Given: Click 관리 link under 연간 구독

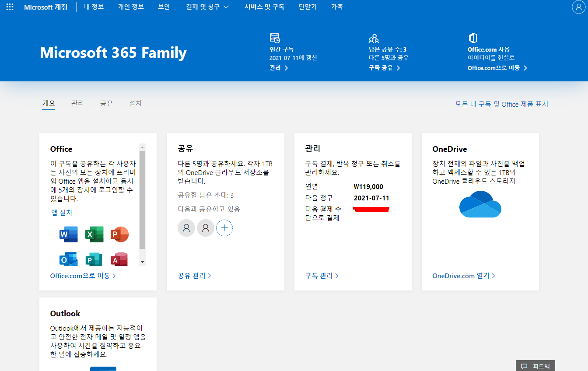Looking at the screenshot, I should pos(279,68).
